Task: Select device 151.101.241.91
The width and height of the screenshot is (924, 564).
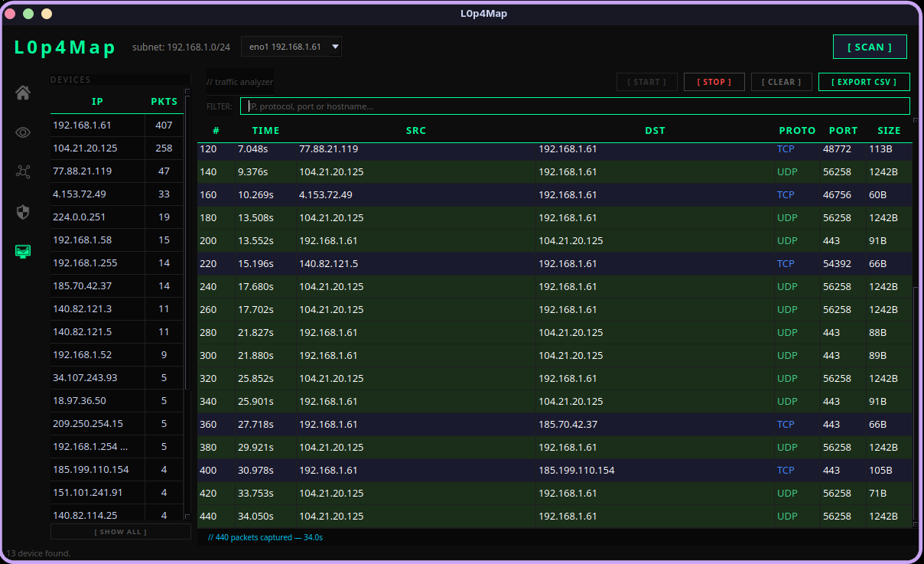Action: [117, 492]
